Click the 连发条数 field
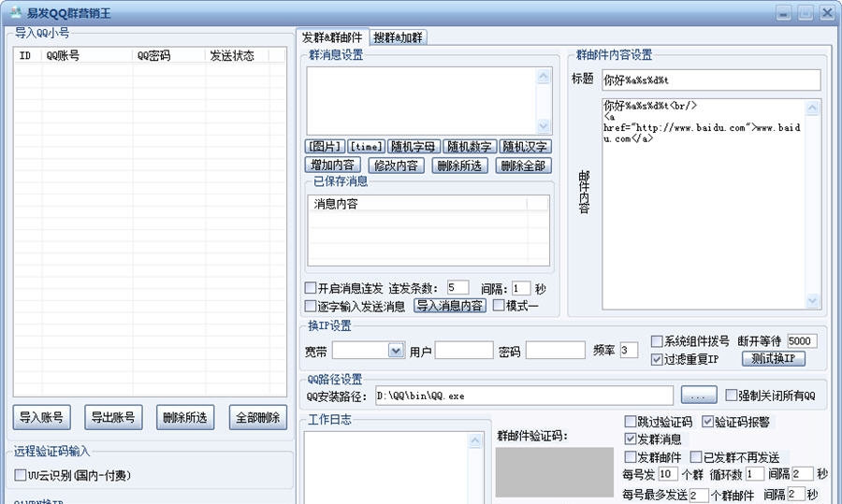Screen dimensions: 842x504 pyautogui.click(x=457, y=288)
